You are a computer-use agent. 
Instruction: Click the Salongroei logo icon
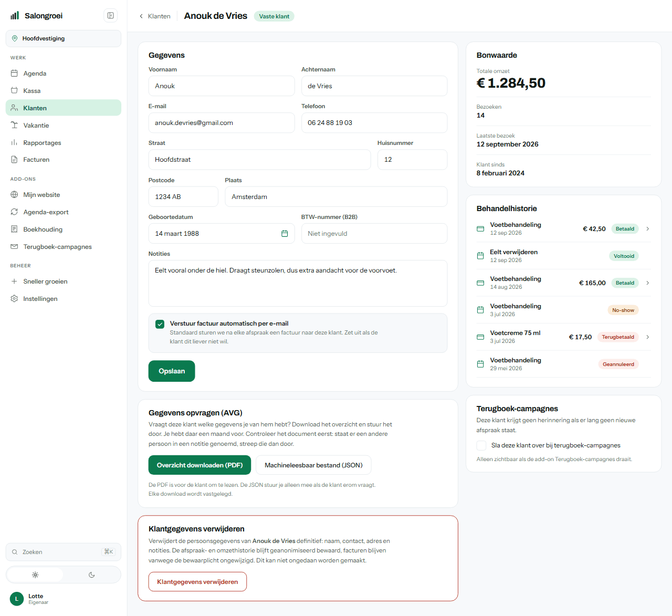pos(15,16)
